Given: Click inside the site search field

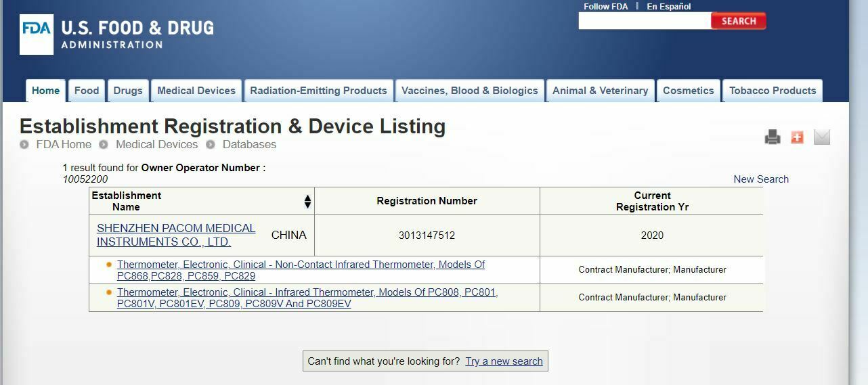Looking at the screenshot, I should coord(644,21).
